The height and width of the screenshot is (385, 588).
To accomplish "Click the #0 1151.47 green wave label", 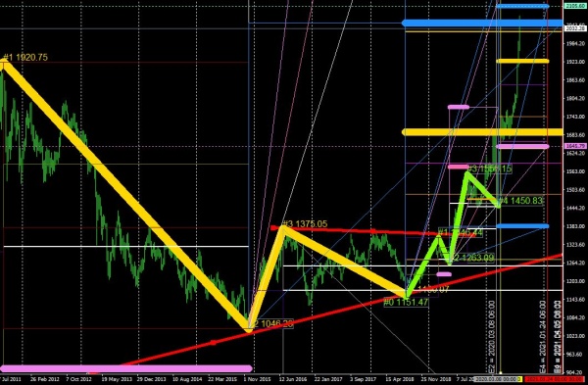I will [406, 302].
